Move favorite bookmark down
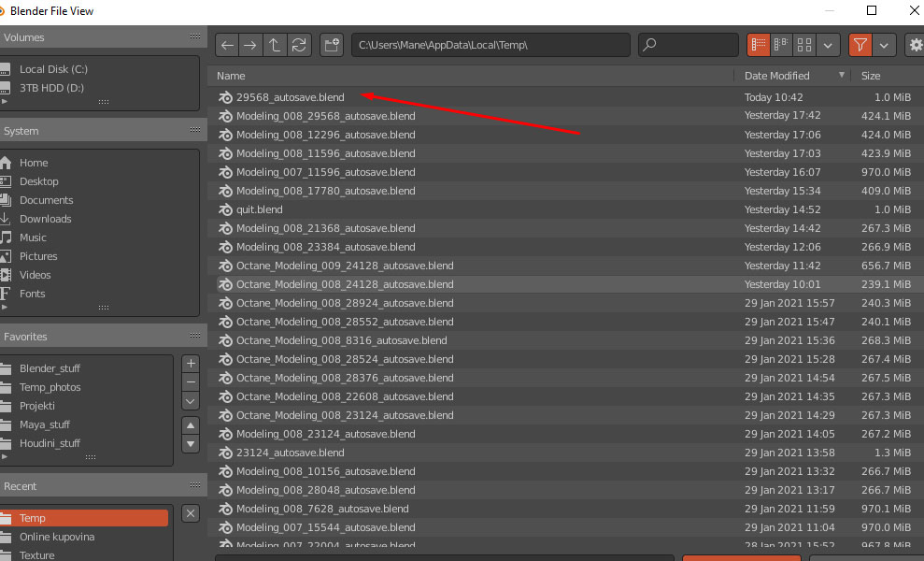924x561 pixels. point(191,443)
